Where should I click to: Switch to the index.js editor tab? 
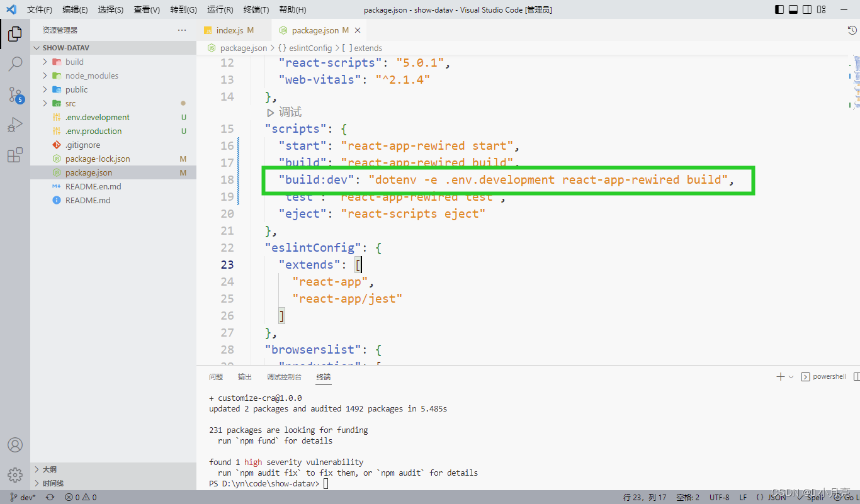point(234,30)
